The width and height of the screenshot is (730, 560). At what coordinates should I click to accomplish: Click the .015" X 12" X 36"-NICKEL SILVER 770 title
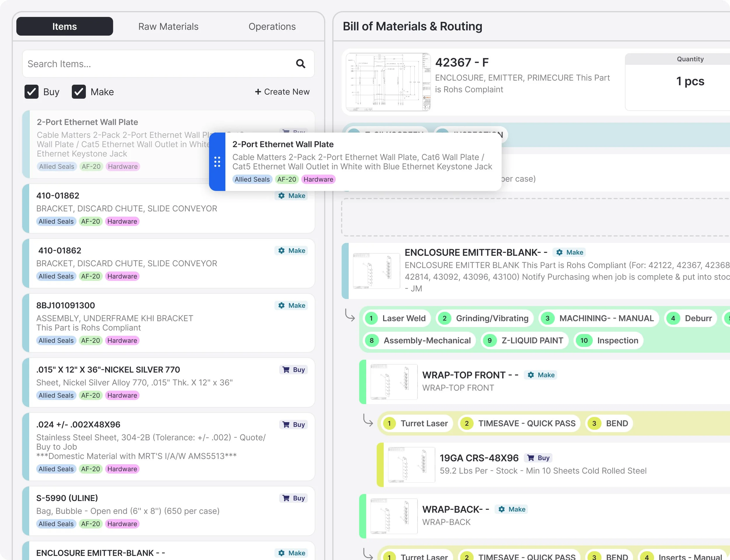click(x=108, y=370)
